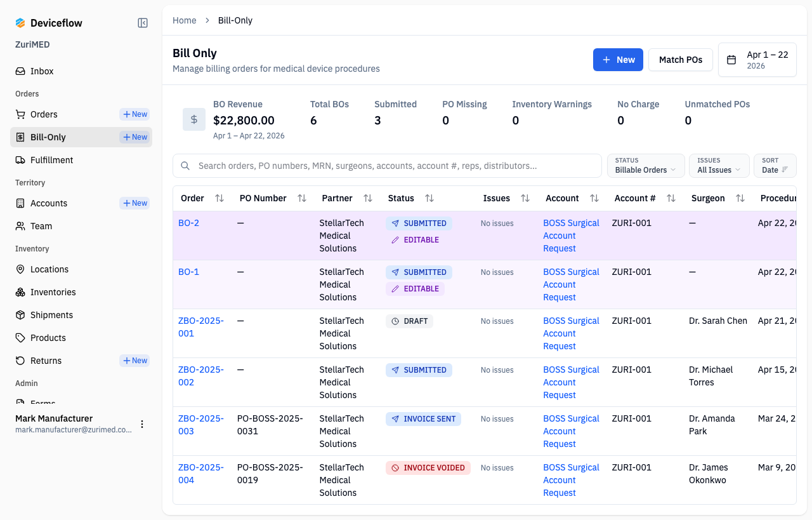
Task: Click PO-BOSS-2025-0031 cell
Action: pos(270,425)
